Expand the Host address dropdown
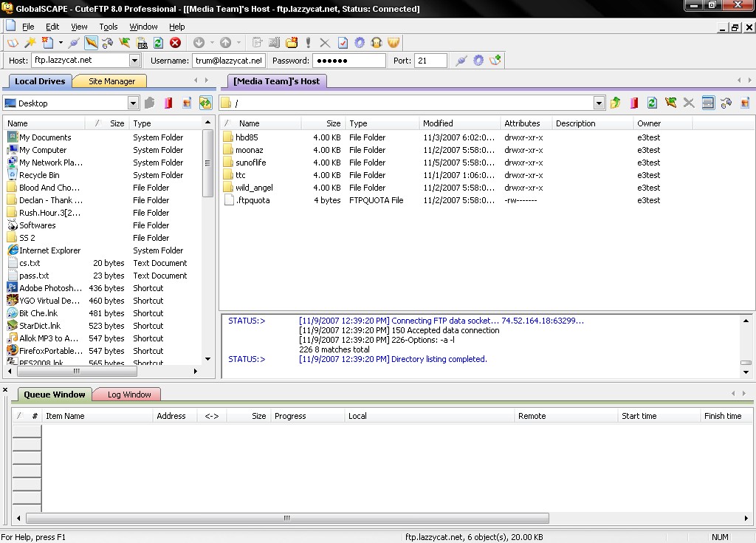 point(135,61)
